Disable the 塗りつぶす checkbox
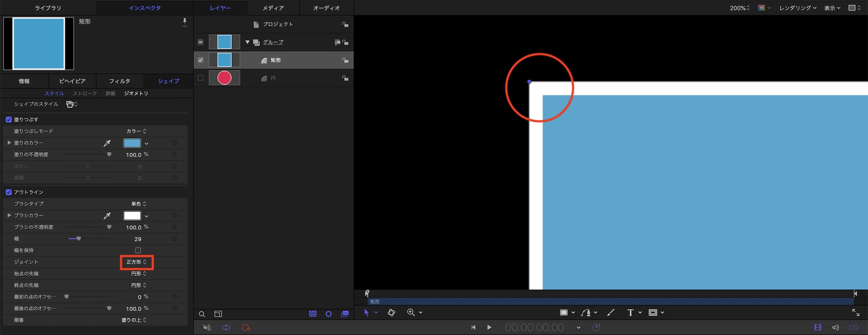 click(x=9, y=119)
